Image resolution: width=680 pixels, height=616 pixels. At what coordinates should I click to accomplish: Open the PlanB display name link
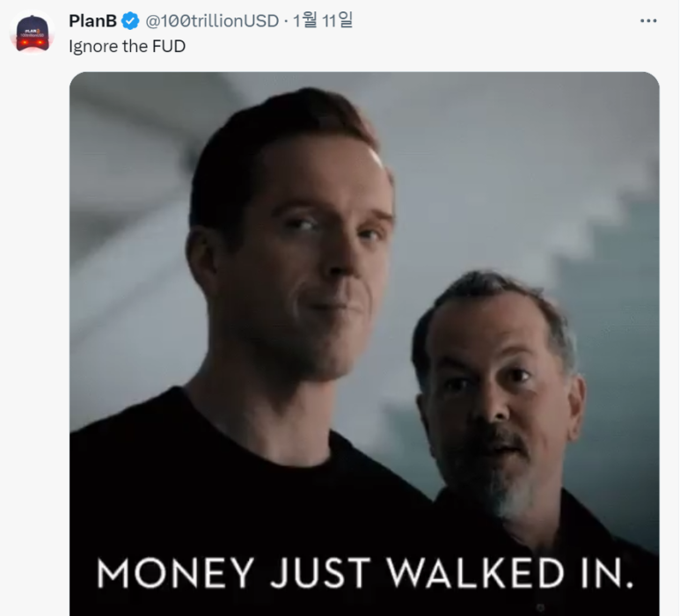tap(92, 21)
